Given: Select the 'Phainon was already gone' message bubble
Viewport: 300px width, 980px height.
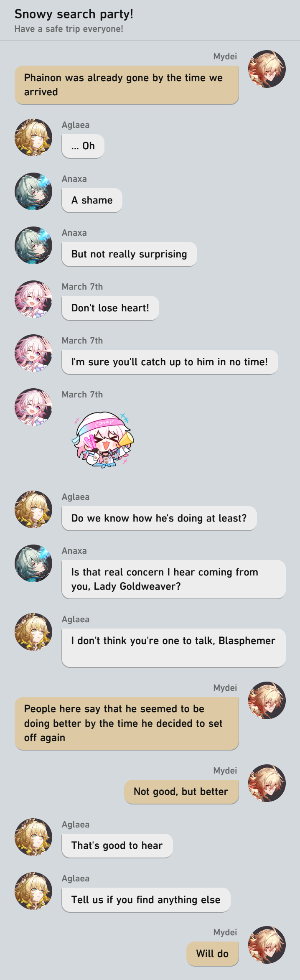Looking at the screenshot, I should tap(127, 85).
